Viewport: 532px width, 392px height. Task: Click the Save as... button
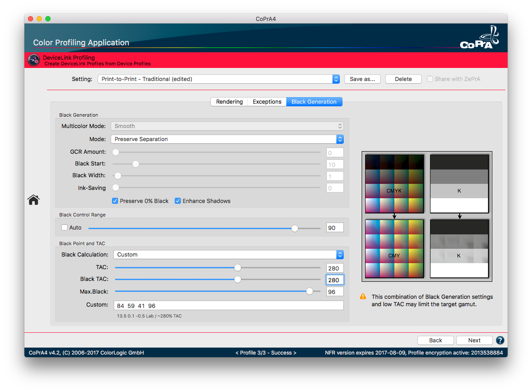(363, 79)
